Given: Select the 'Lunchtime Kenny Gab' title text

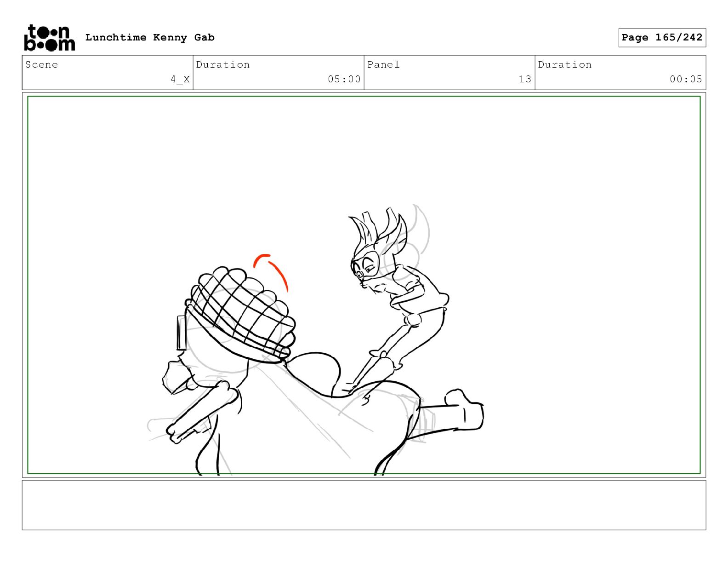Looking at the screenshot, I should 150,38.
